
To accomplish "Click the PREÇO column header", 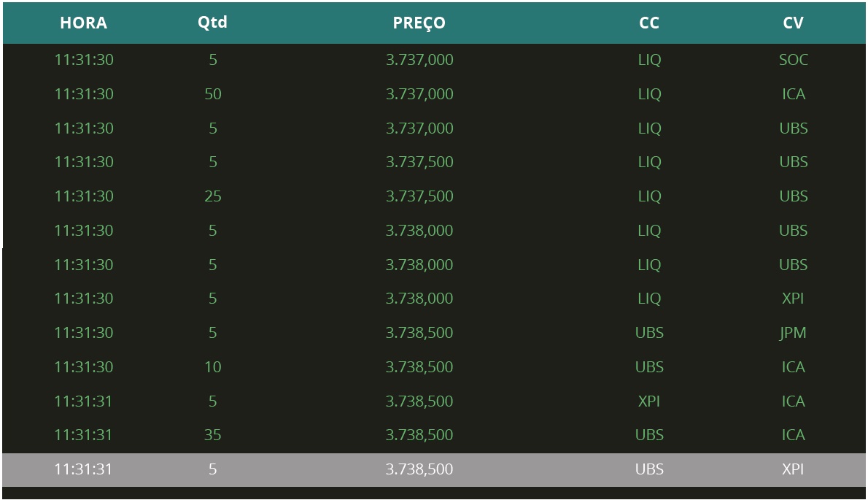I will pyautogui.click(x=419, y=23).
